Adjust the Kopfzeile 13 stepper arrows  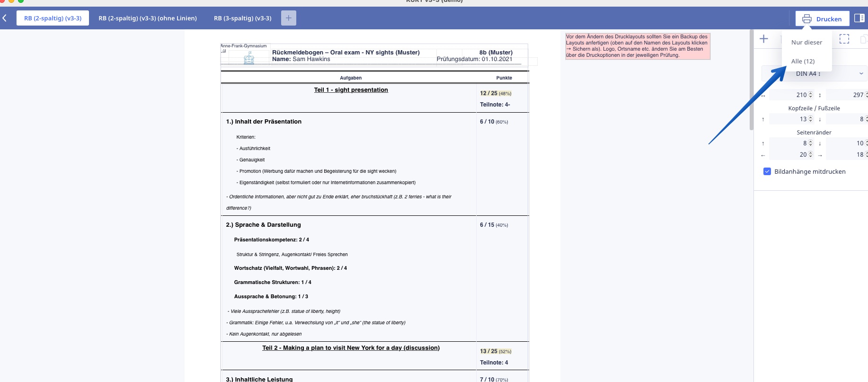[x=811, y=119]
